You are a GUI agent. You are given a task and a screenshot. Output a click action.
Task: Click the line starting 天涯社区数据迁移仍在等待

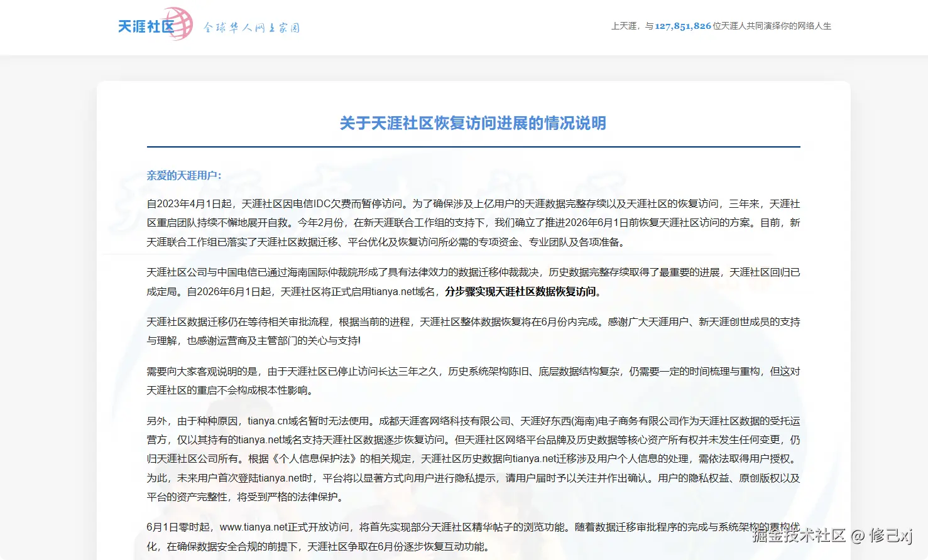[473, 322]
